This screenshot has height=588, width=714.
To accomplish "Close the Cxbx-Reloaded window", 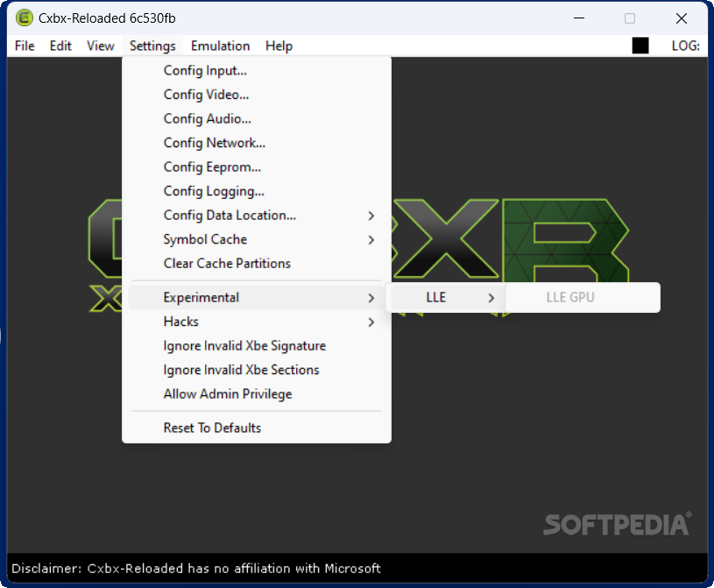I will click(x=682, y=18).
